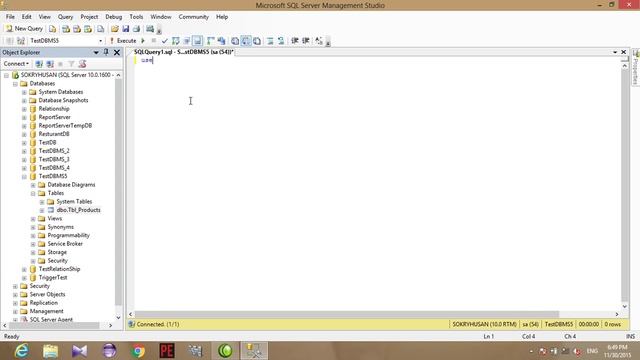Select the Replication folder
640x360 pixels.
pos(44,303)
